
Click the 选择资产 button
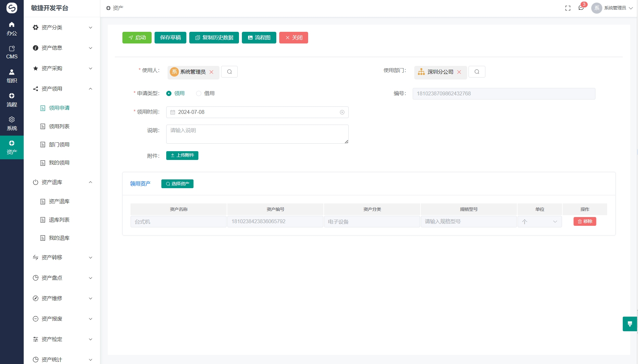[177, 184]
